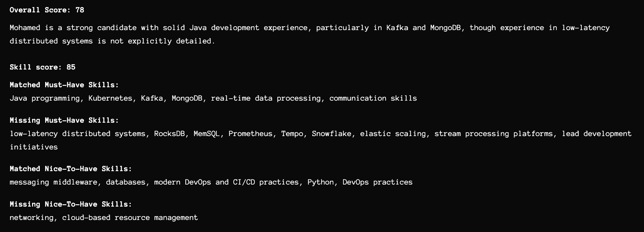644x232 pixels.
Task: Click the Missing Must-Have Skills heading
Action: click(x=64, y=120)
